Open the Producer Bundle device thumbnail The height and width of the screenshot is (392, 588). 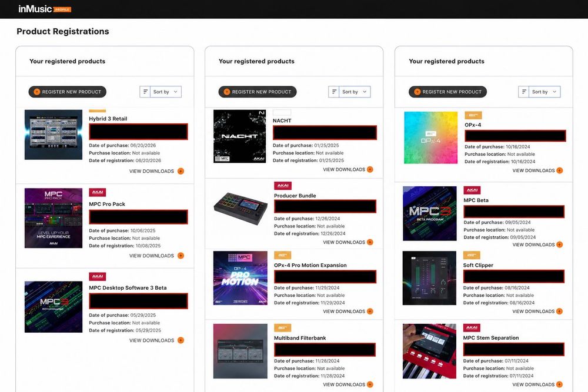(x=240, y=207)
